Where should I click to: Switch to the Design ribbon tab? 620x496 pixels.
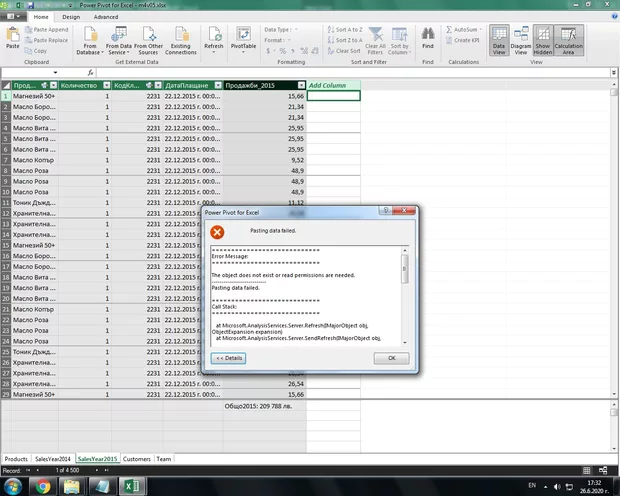(70, 17)
